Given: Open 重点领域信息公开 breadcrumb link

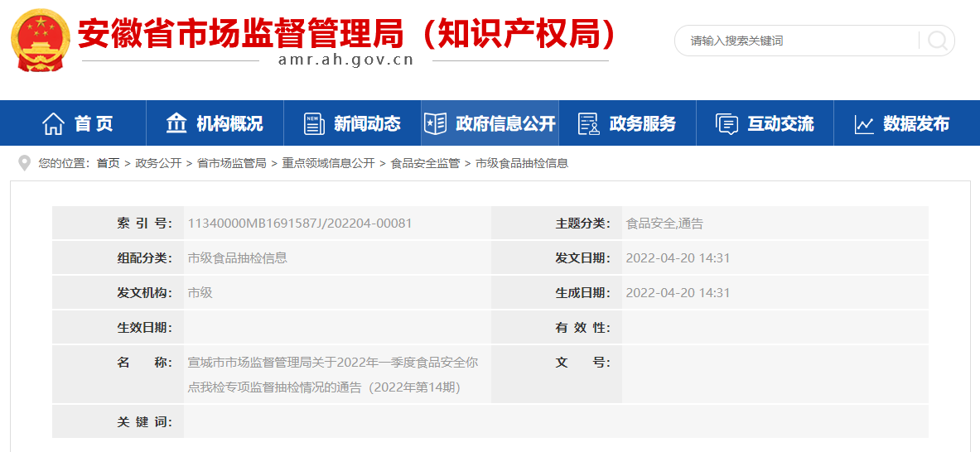Looking at the screenshot, I should click(328, 164).
